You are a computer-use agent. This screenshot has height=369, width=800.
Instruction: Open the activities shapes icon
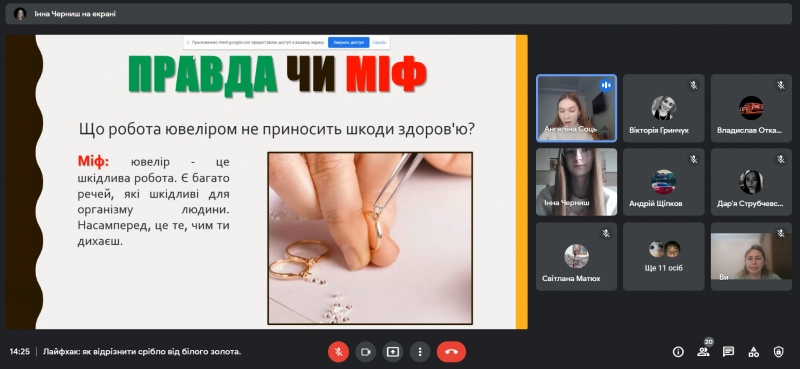(x=753, y=352)
